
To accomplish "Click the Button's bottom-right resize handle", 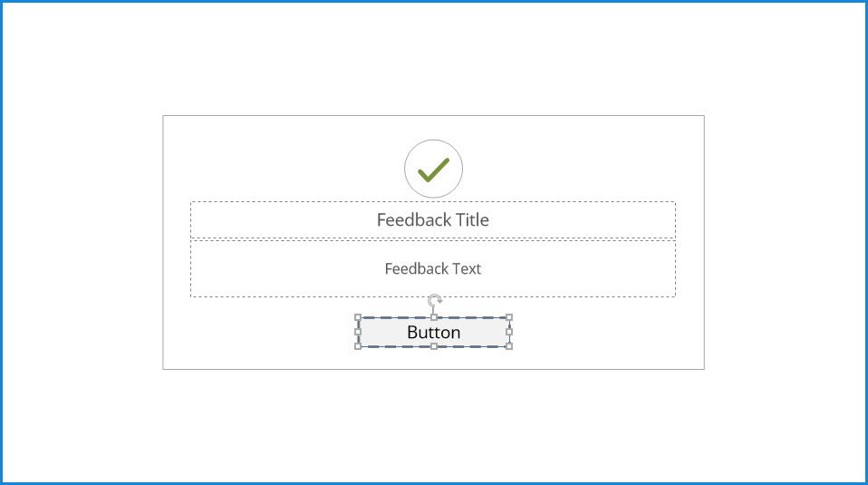I will (509, 346).
